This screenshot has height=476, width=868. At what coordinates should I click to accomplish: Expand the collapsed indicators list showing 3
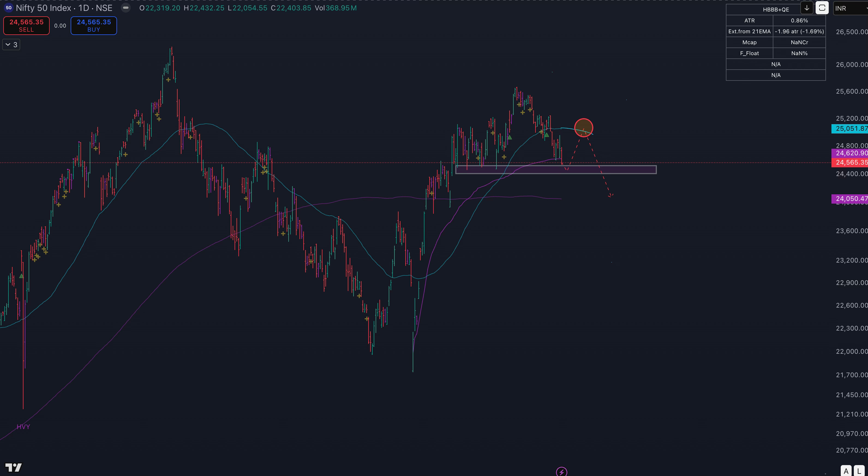pyautogui.click(x=11, y=44)
